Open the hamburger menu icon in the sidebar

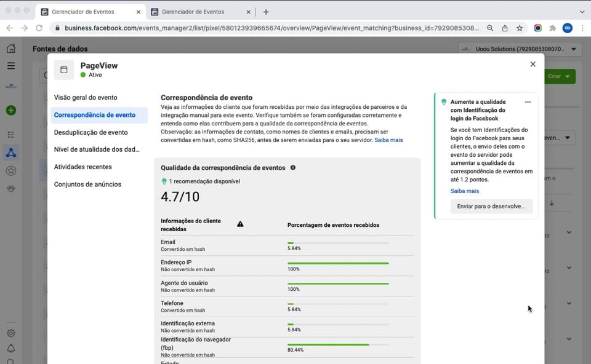[10, 66]
